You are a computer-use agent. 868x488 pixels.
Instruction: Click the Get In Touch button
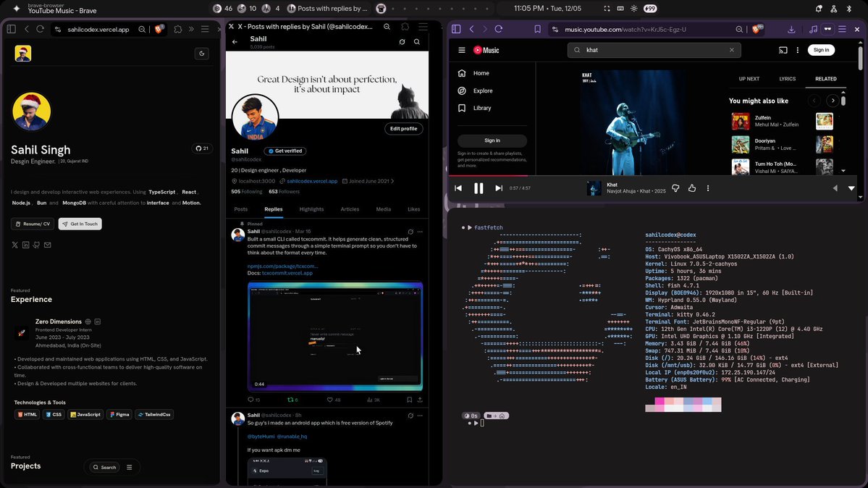(80, 224)
